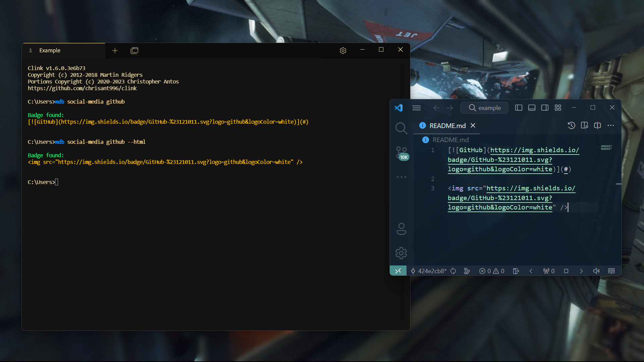Click line number 1 in editor gutter

433,150
